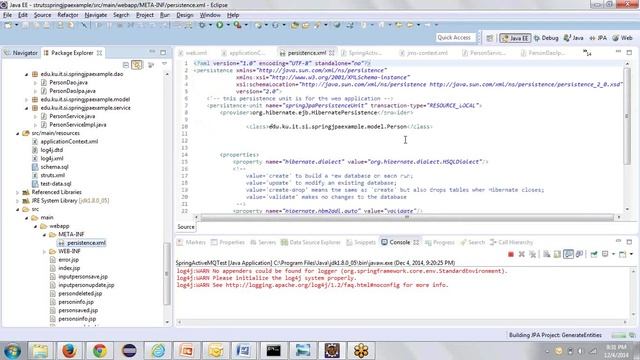Expand the Referenced Libraries node
Viewport: 640px width, 360px height.
18,192
